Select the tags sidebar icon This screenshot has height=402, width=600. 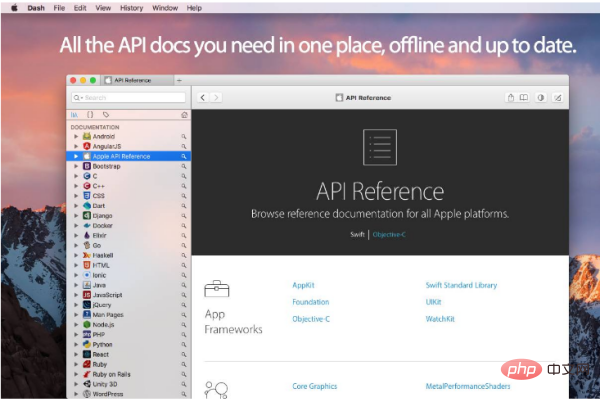pos(106,115)
